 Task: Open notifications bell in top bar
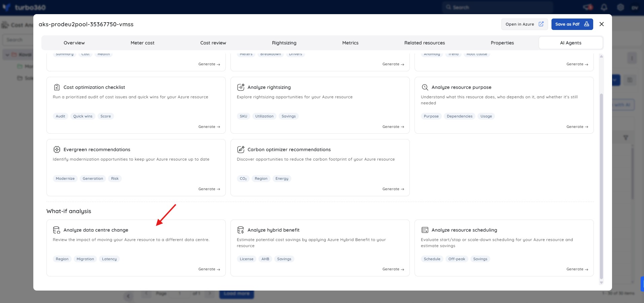[604, 7]
